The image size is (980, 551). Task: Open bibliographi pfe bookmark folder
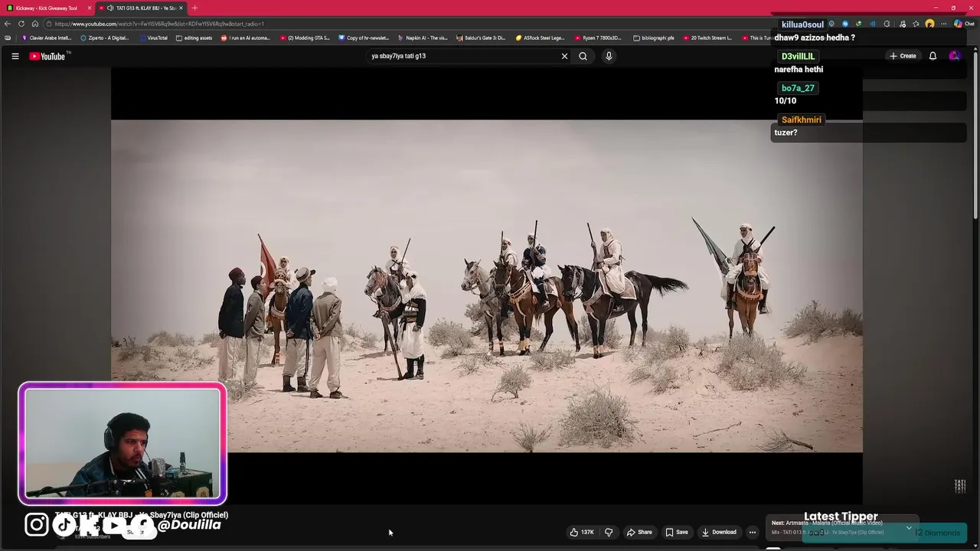654,37
